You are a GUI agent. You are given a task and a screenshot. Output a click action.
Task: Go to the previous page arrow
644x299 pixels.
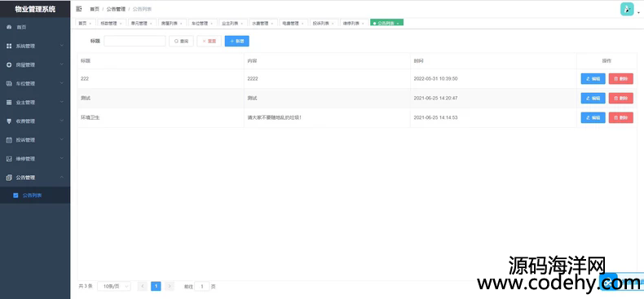[x=143, y=286]
